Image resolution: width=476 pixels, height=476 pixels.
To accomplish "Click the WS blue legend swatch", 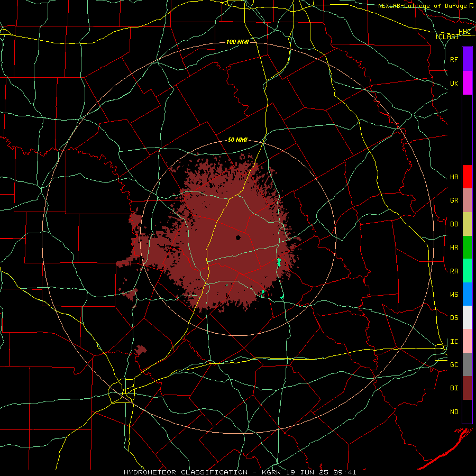I will (467, 294).
